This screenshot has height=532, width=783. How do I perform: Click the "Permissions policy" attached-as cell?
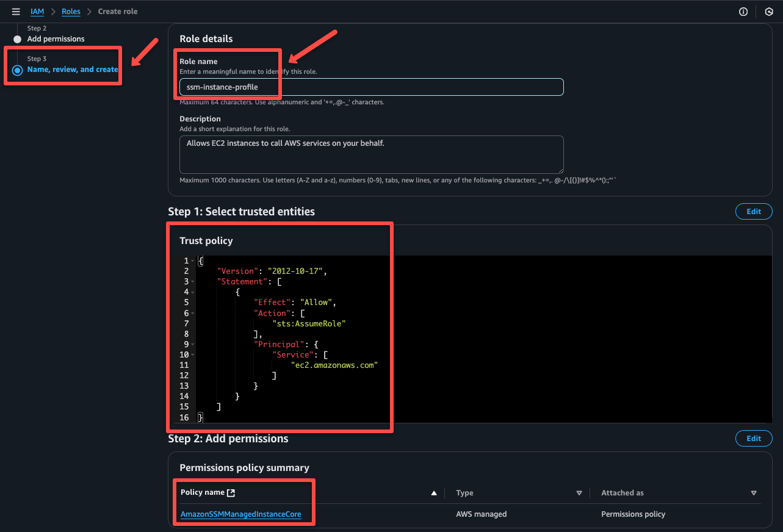(633, 514)
